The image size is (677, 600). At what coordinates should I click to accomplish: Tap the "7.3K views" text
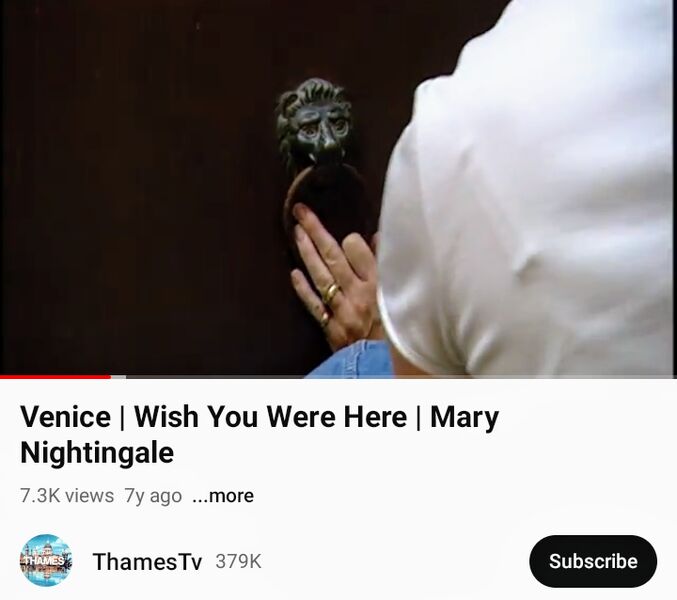tap(67, 496)
